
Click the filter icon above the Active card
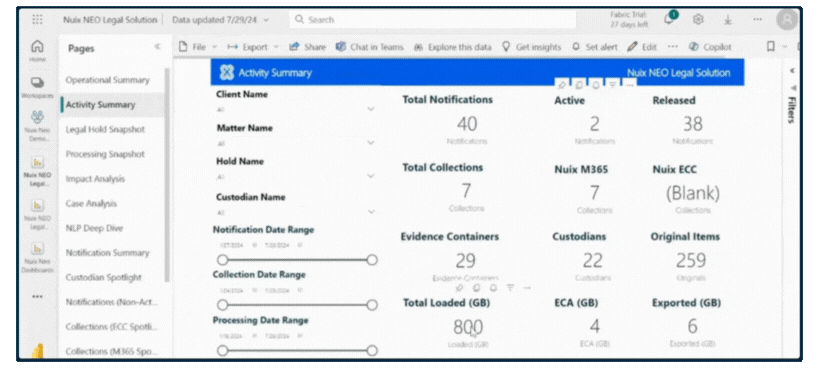[x=613, y=85]
